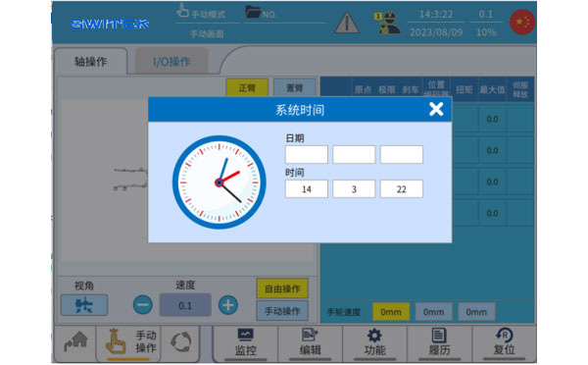Click the 系统时间 dialog title

click(x=300, y=110)
